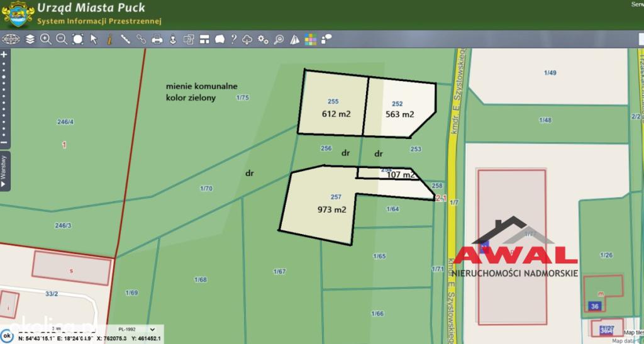Click parcel label 246/4
Image resolution: width=644 pixels, height=344 pixels.
(x=65, y=121)
